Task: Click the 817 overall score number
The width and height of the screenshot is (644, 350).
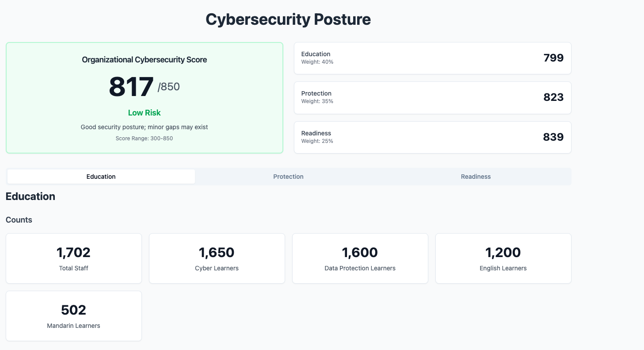Action: tap(131, 87)
